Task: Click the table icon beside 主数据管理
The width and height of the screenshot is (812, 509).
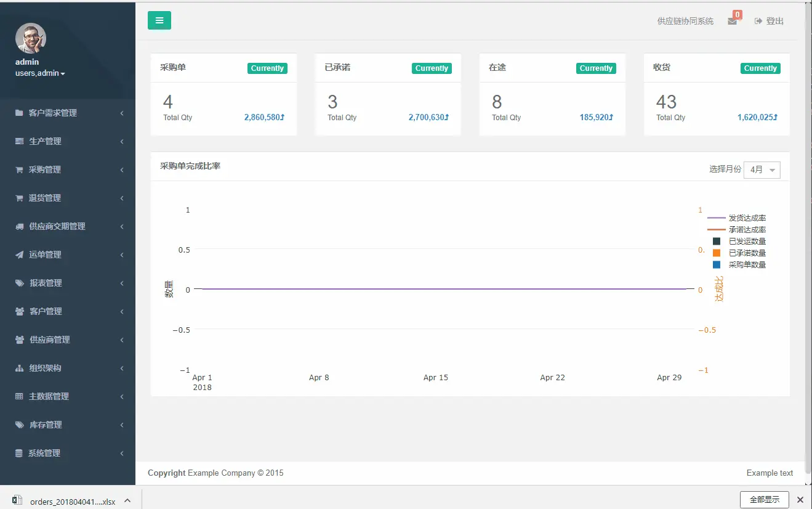Action: (19, 396)
